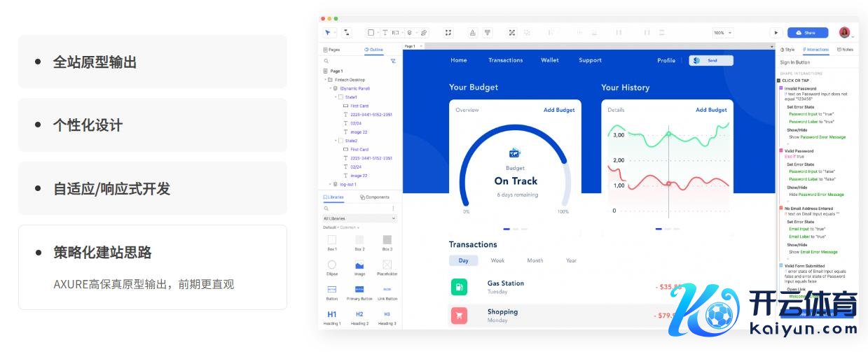Open the 100% zoom dropdown

[x=722, y=33]
